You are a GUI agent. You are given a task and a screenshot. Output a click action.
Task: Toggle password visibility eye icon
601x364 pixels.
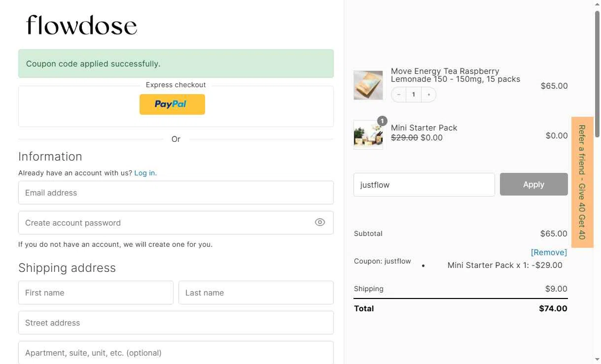pos(320,223)
